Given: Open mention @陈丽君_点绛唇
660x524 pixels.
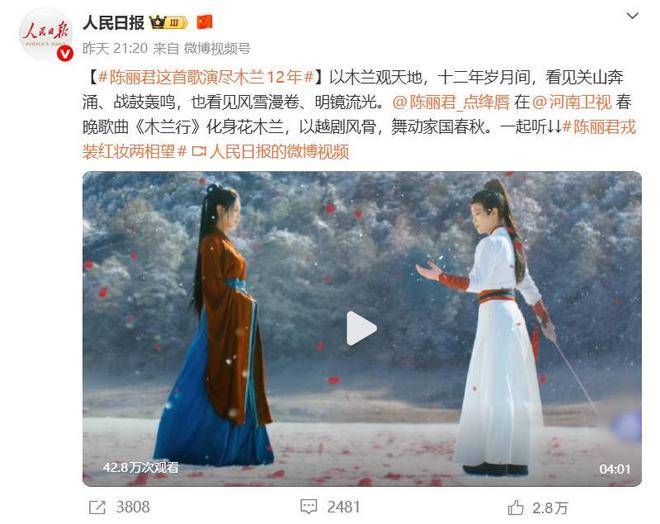Looking at the screenshot, I should pyautogui.click(x=451, y=102).
